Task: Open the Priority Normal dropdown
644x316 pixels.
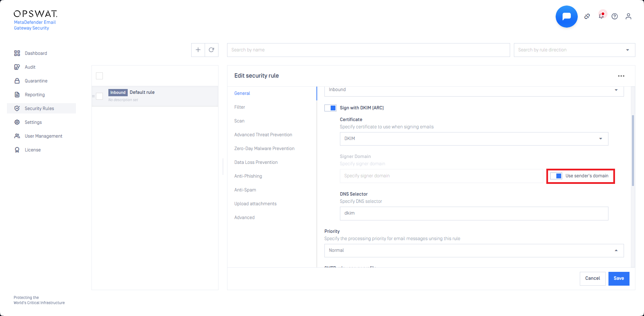Action: (x=474, y=250)
